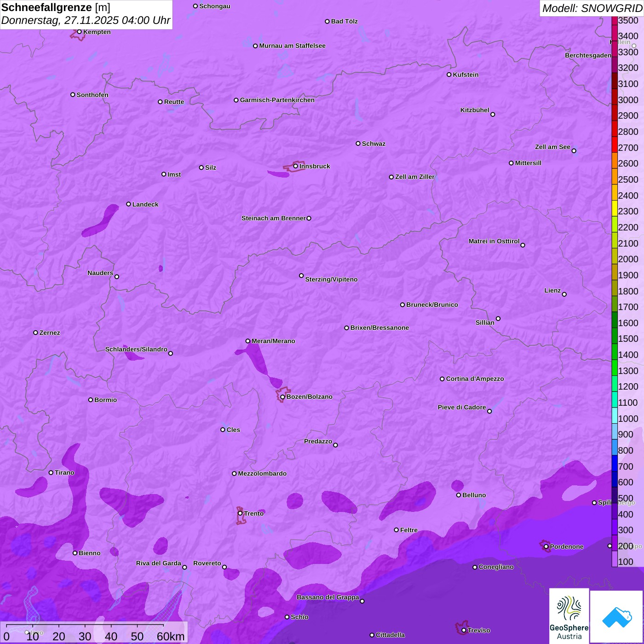Click the Mezzolombardo label
The image size is (644, 644).
(x=262, y=473)
